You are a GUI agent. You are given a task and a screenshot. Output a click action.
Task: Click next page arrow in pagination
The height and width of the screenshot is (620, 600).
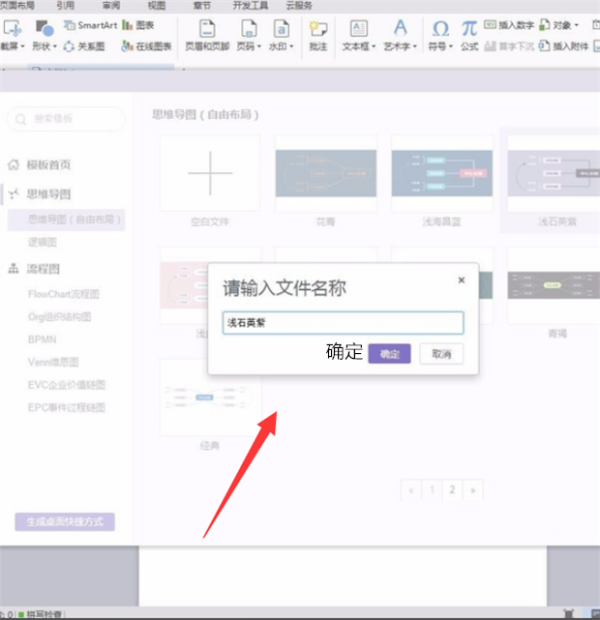pyautogui.click(x=473, y=490)
